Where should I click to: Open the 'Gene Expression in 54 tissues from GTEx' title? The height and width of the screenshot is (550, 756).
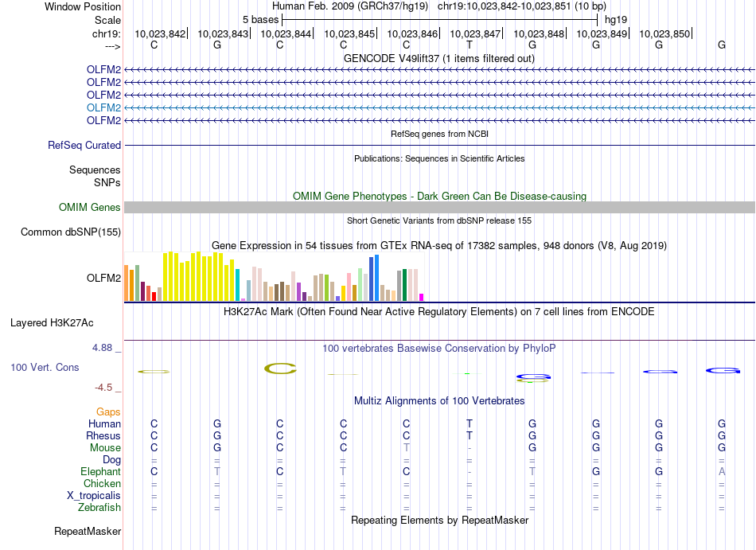439,245
